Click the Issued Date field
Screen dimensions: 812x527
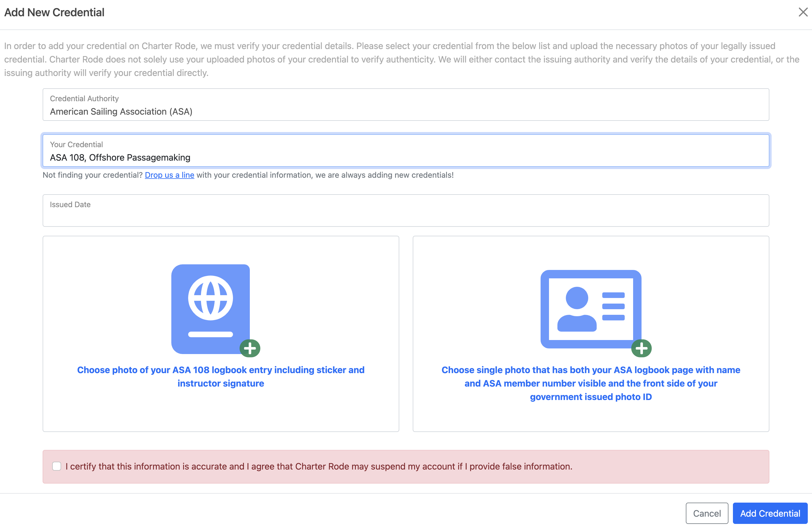pyautogui.click(x=406, y=211)
